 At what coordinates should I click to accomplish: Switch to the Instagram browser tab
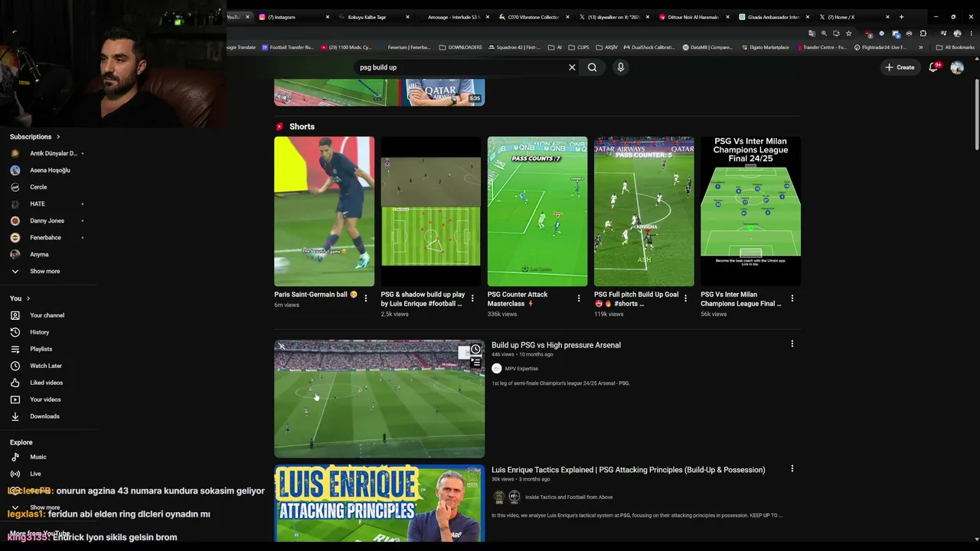coord(295,17)
